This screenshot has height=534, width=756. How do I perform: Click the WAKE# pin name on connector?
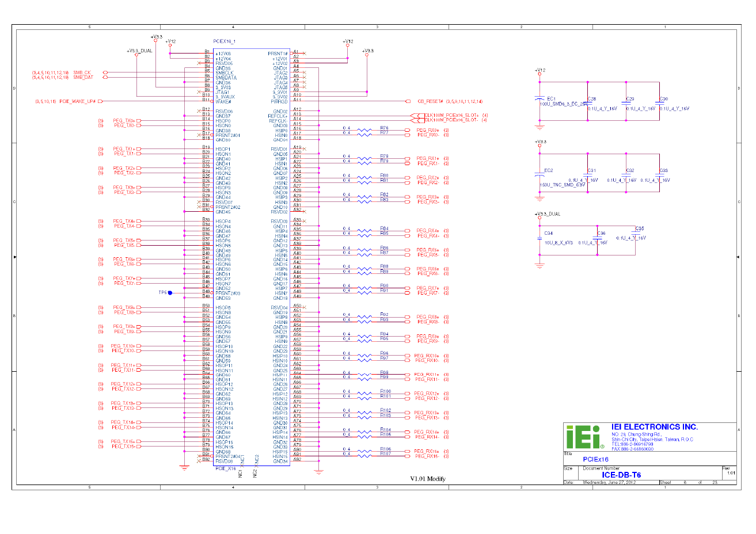(223, 102)
